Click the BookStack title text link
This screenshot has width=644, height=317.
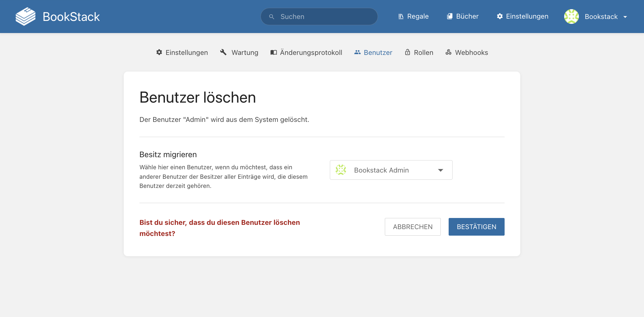click(71, 17)
